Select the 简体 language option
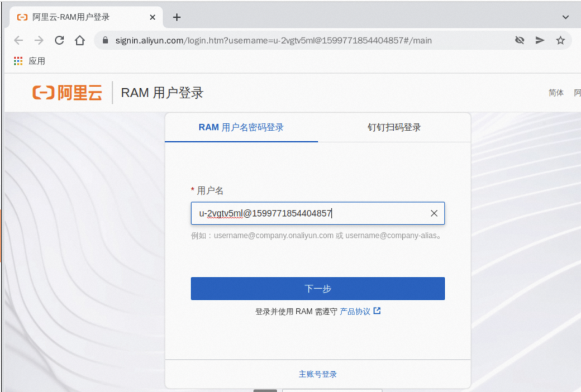581x392 pixels. click(556, 93)
